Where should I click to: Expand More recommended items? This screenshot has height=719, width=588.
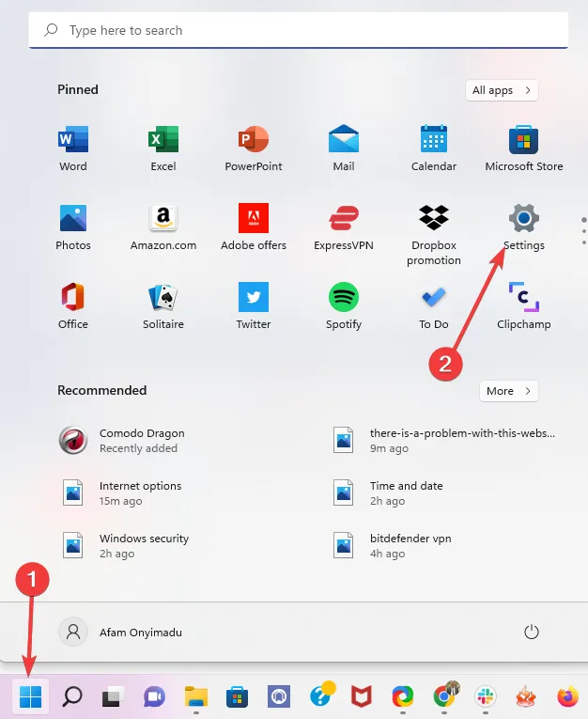[x=509, y=391]
